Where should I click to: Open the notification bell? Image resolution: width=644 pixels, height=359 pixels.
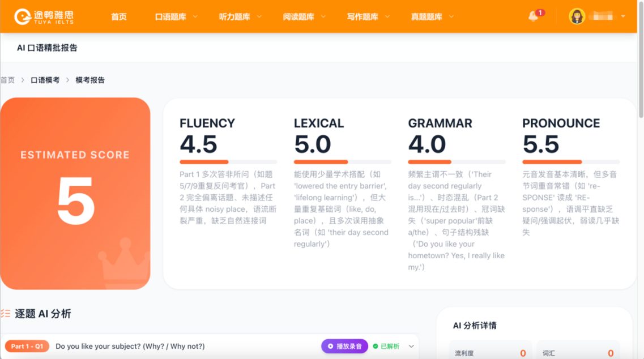point(533,16)
